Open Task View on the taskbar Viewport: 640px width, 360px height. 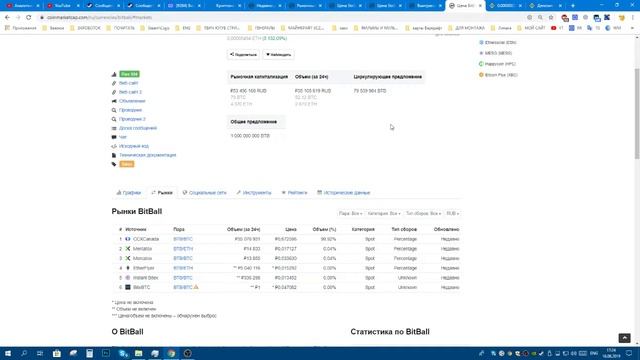click(40, 353)
